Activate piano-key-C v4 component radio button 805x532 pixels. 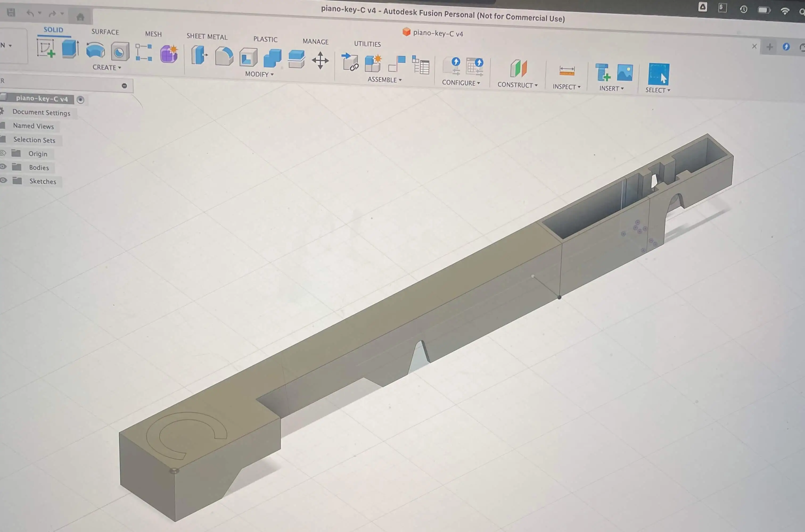(80, 100)
